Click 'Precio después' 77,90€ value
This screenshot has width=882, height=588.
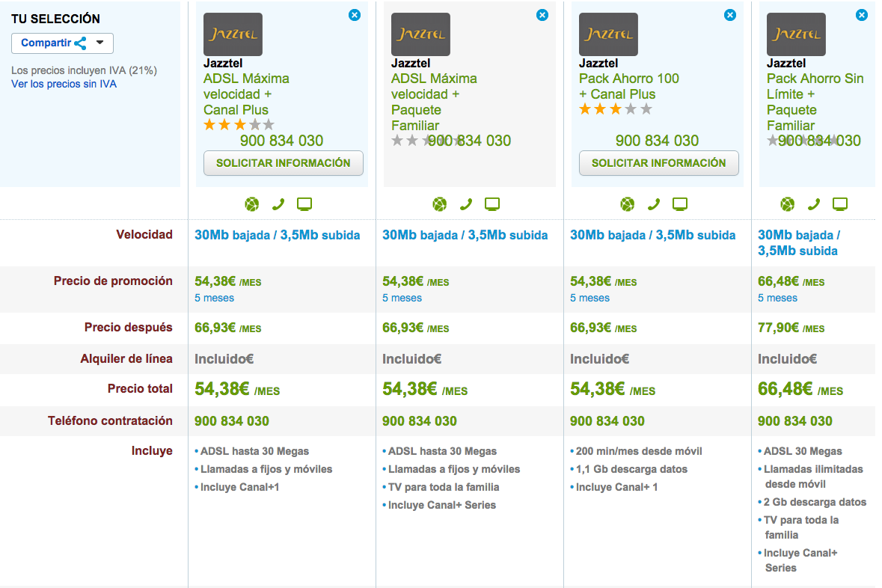pyautogui.click(x=791, y=328)
